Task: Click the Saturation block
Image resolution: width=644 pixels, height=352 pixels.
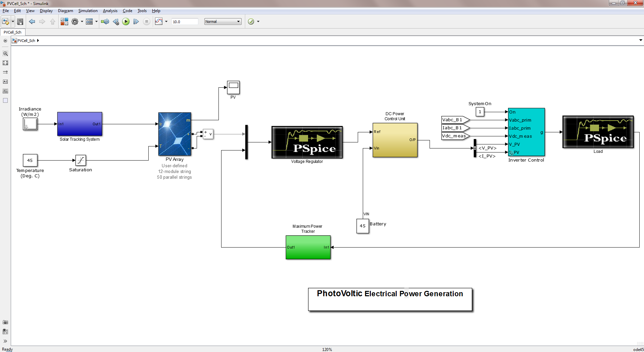Action: pos(81,160)
